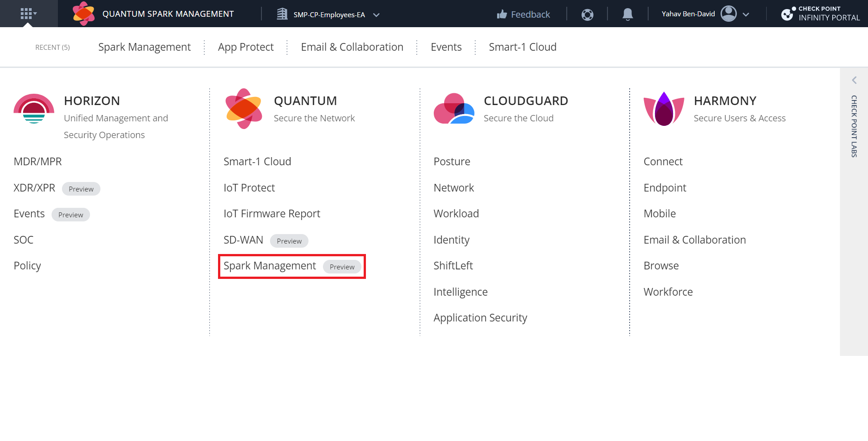
Task: Click the CLOUDGUARD heading
Action: (x=526, y=101)
